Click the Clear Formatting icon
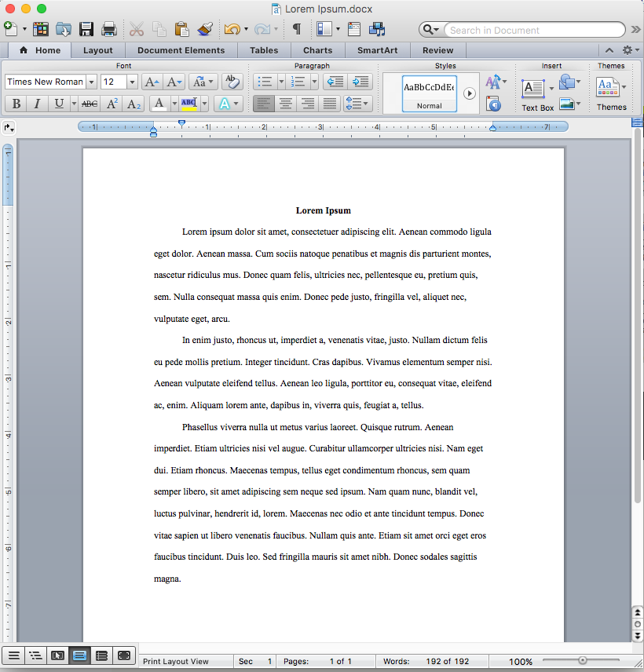 [x=232, y=82]
